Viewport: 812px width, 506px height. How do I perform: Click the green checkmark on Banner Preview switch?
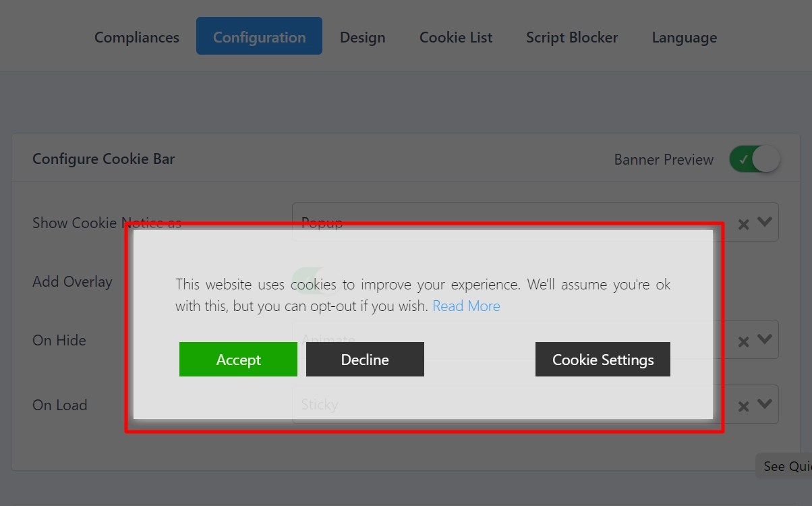click(744, 159)
